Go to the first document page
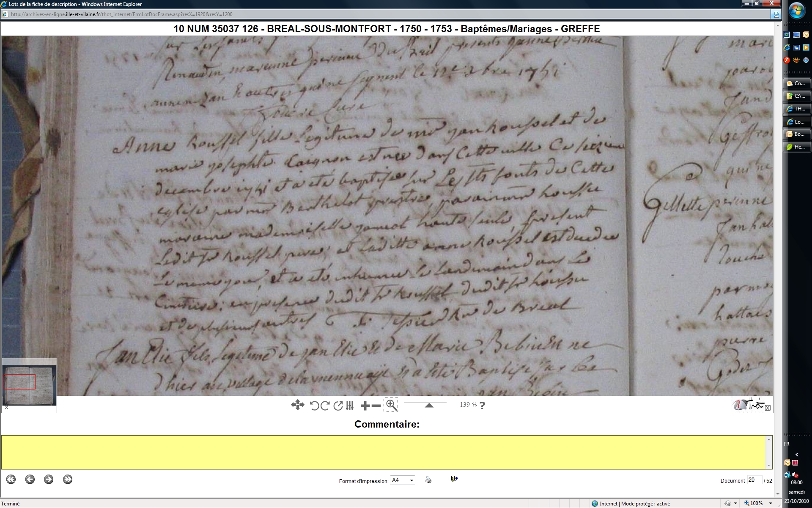812x508 pixels. (11, 479)
